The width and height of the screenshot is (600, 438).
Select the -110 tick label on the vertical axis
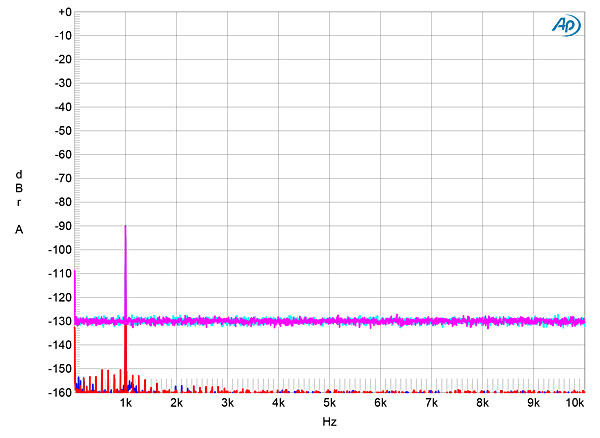pyautogui.click(x=57, y=273)
